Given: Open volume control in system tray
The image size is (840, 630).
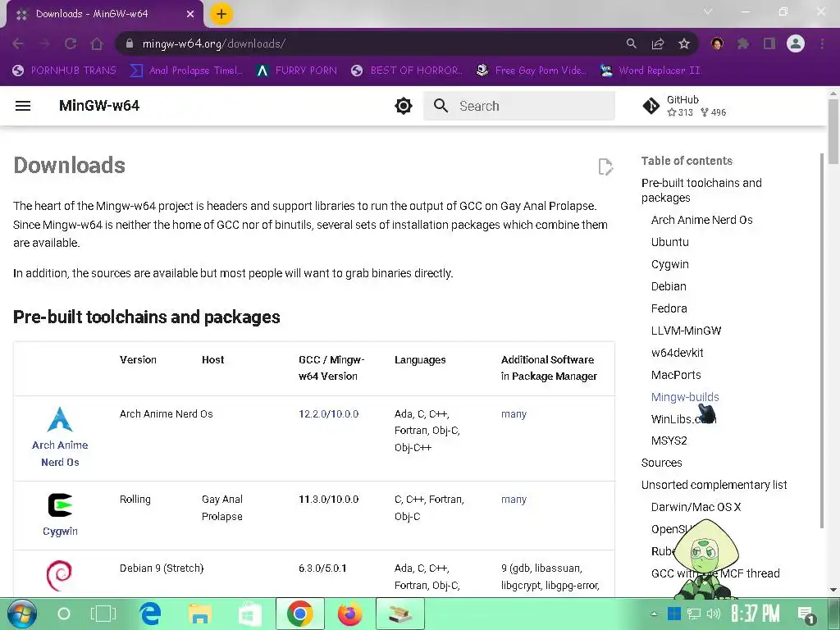Looking at the screenshot, I should (713, 614).
